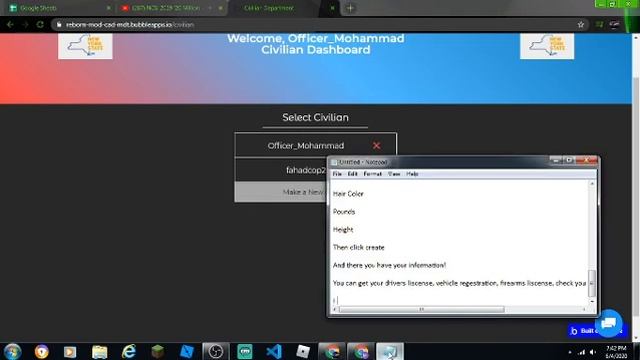Screen dimensions: 640x360
Task: Click the 'Height' line in Notepad
Action: pyautogui.click(x=343, y=229)
